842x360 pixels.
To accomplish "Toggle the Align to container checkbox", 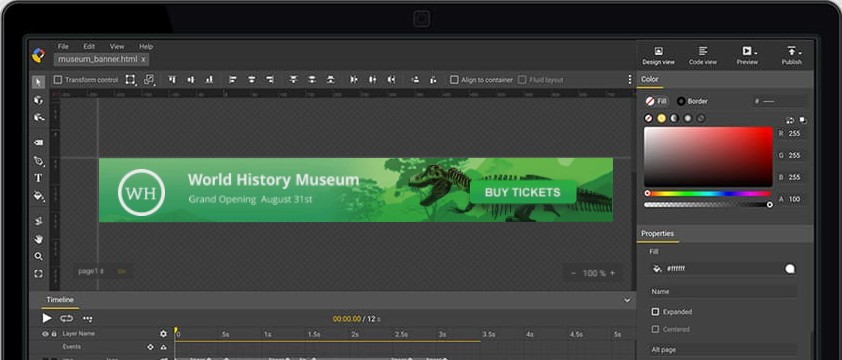I will click(454, 80).
